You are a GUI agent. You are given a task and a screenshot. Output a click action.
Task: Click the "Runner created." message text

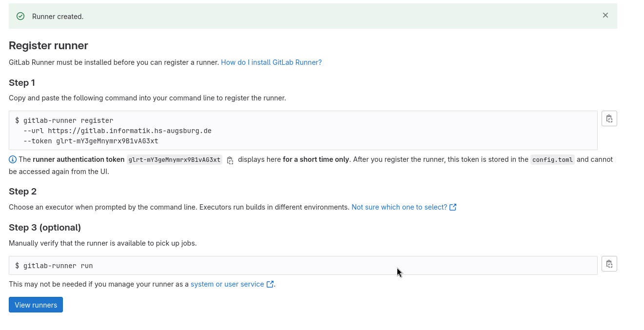[x=58, y=17]
